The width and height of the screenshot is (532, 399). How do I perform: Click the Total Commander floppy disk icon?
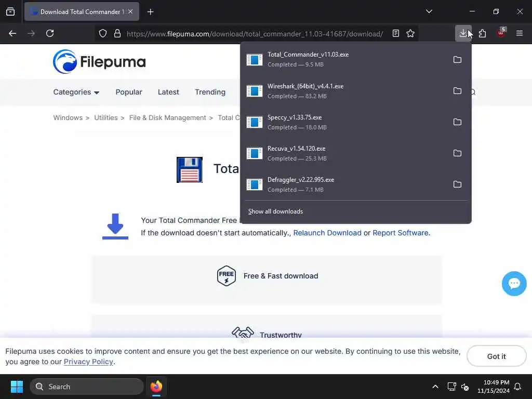click(190, 170)
